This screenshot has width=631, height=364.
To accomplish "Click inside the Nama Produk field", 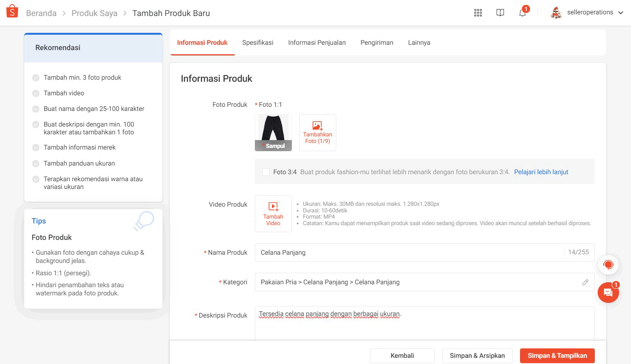I will coord(411,252).
